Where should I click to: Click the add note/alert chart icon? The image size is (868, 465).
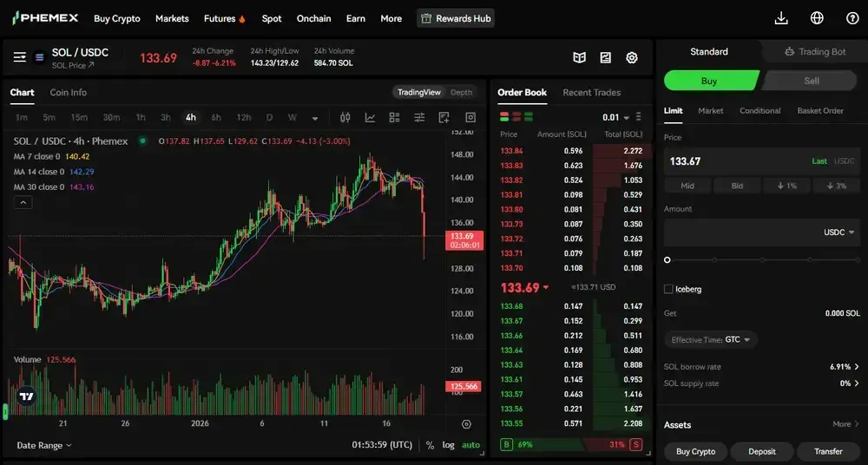(444, 117)
